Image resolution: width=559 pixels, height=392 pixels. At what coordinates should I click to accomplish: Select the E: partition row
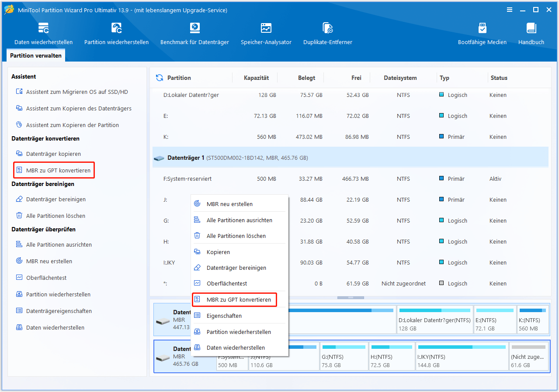tap(351, 116)
